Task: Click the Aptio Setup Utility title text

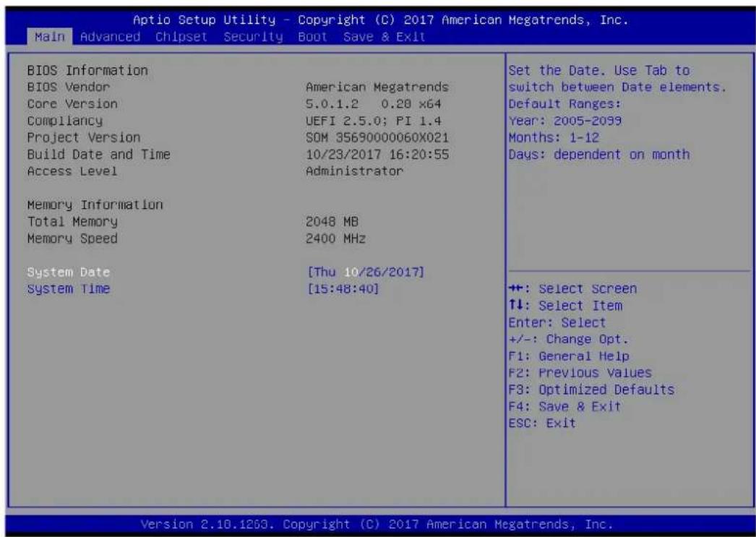Action: click(381, 20)
